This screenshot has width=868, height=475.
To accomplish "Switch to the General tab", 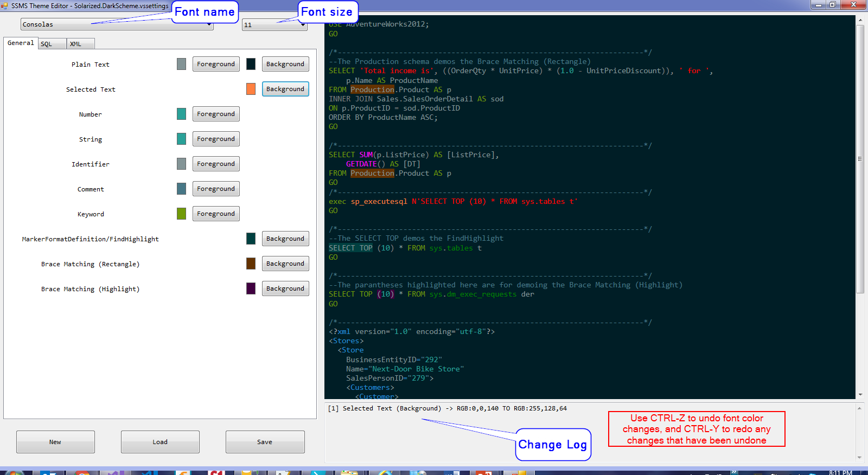I will (x=21, y=43).
